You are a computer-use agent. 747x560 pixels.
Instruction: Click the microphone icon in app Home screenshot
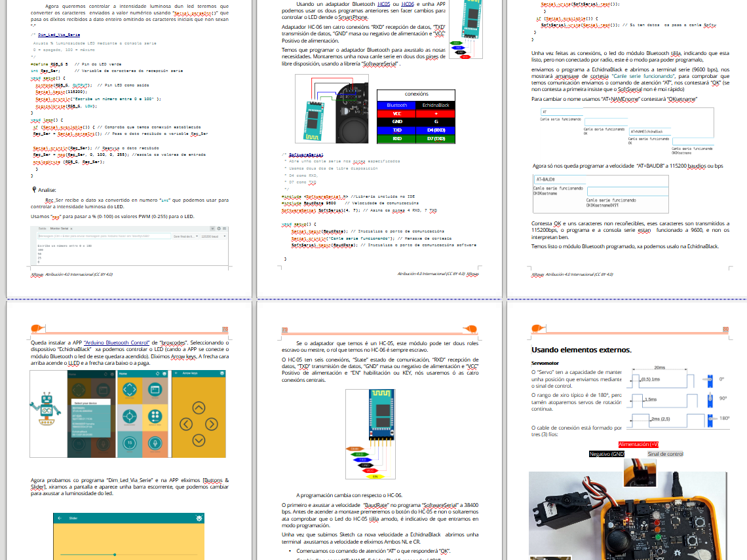click(x=155, y=443)
